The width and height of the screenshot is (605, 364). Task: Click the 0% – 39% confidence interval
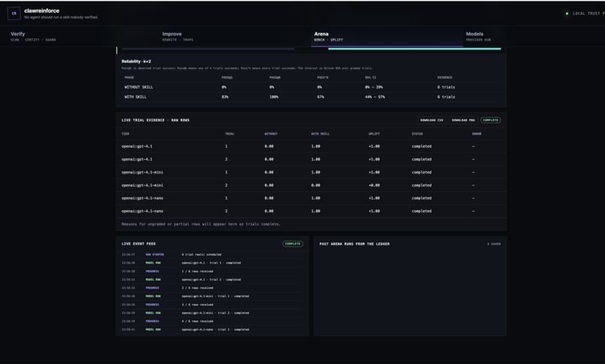tap(374, 87)
